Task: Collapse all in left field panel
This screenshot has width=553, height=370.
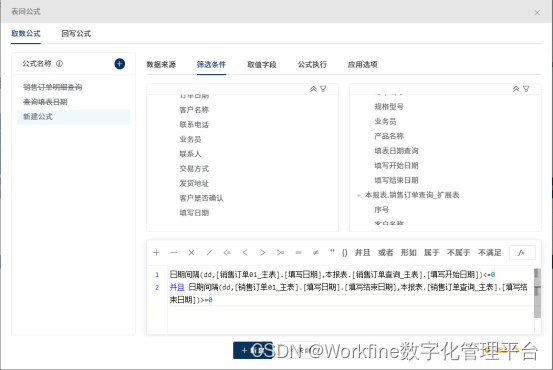Action: pyautogui.click(x=313, y=89)
